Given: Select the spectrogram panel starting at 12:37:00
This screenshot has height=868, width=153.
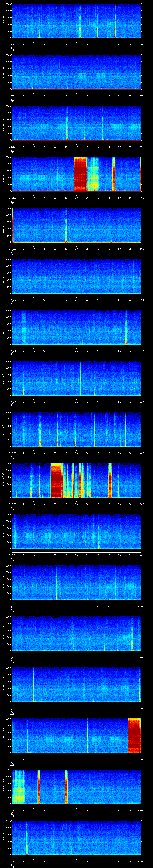Looking at the screenshot, I should point(76,21).
